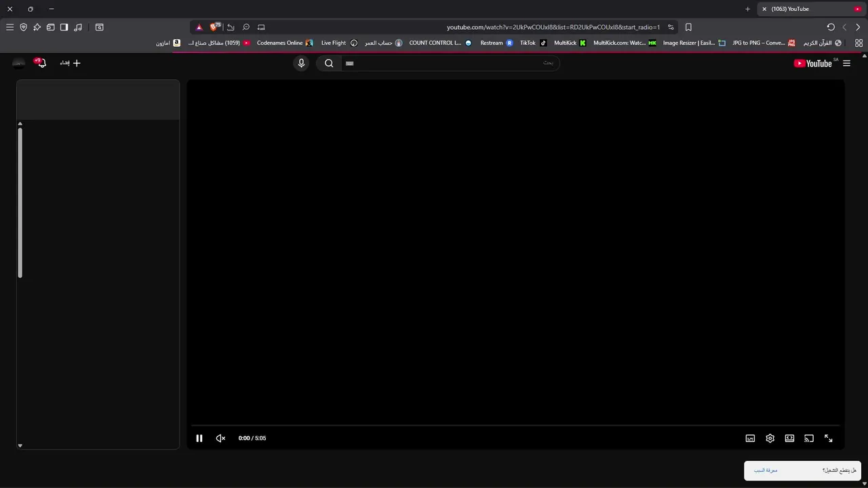Navigate back with the left chevron

pos(844,27)
